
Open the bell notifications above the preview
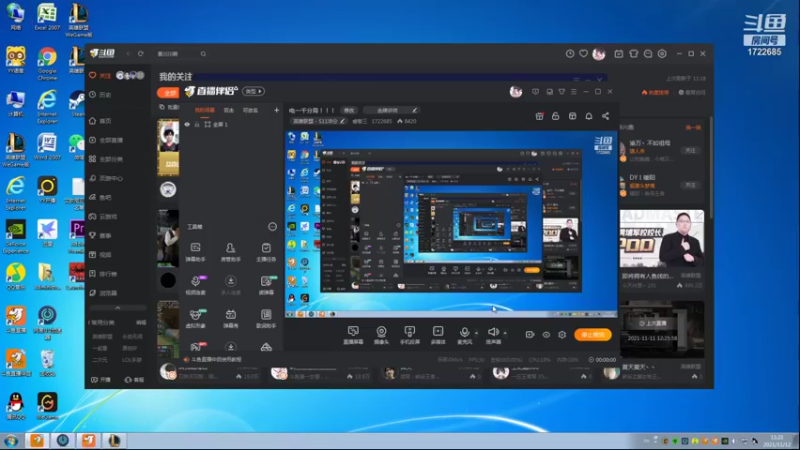[x=589, y=116]
